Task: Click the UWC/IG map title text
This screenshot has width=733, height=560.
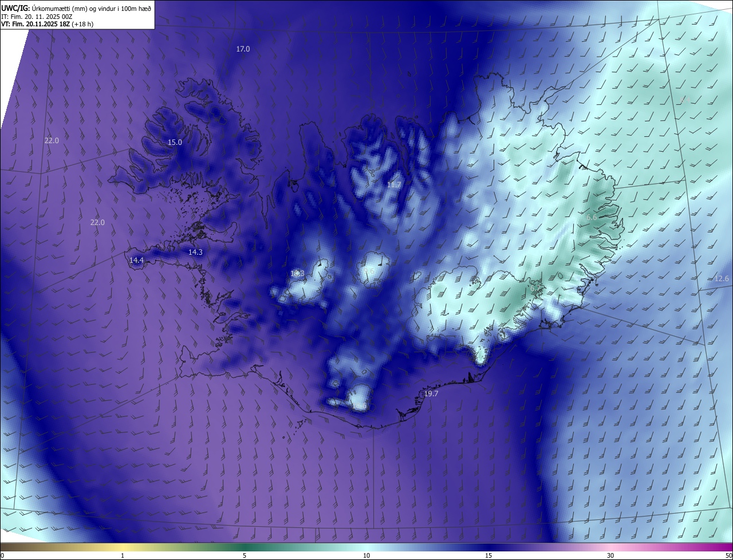Action: (x=76, y=8)
